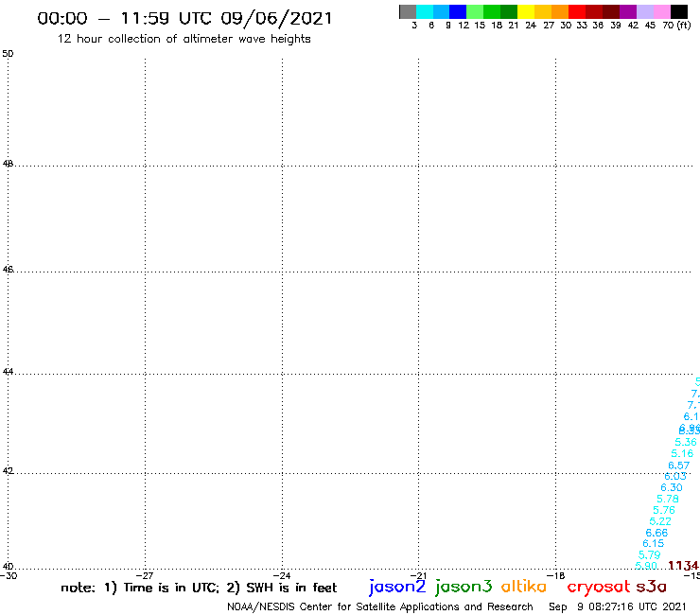Screen dimensions: 700x615
Task: Click the yellow swatch in the scale
Action: tap(526, 11)
